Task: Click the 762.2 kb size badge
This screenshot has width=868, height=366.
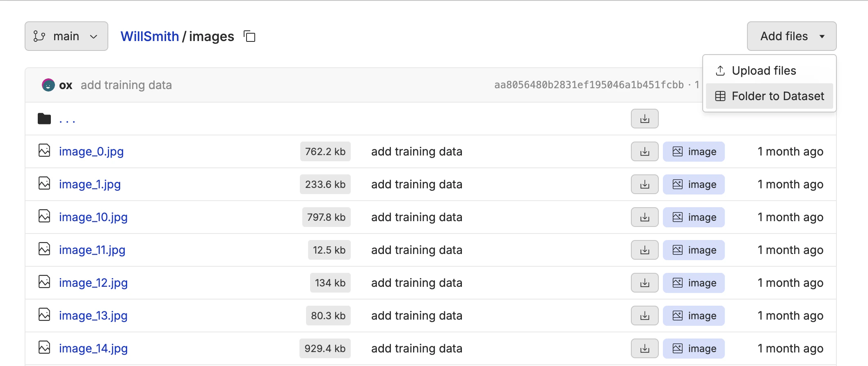Action: point(325,151)
